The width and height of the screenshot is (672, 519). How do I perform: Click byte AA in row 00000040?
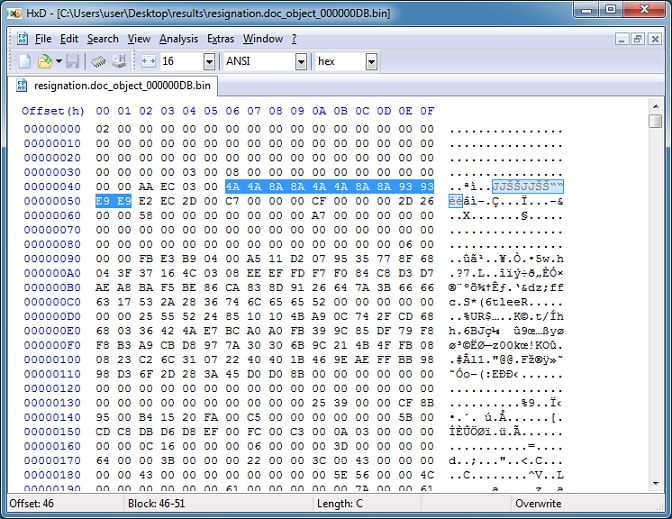point(146,186)
